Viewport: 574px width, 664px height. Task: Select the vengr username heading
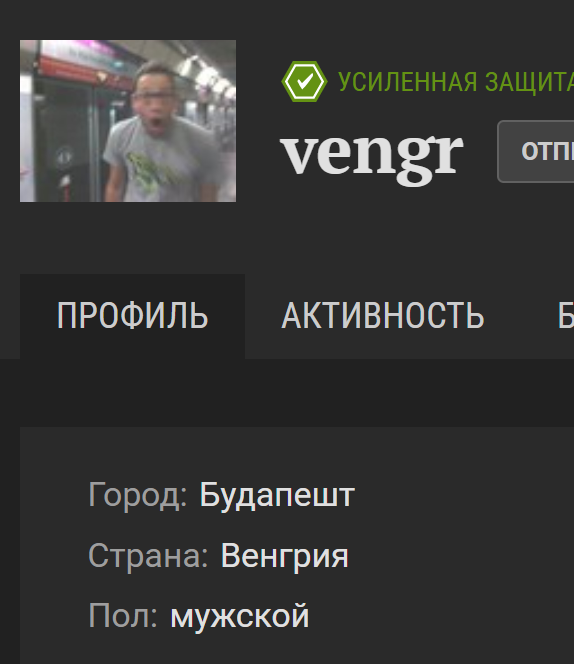click(372, 154)
